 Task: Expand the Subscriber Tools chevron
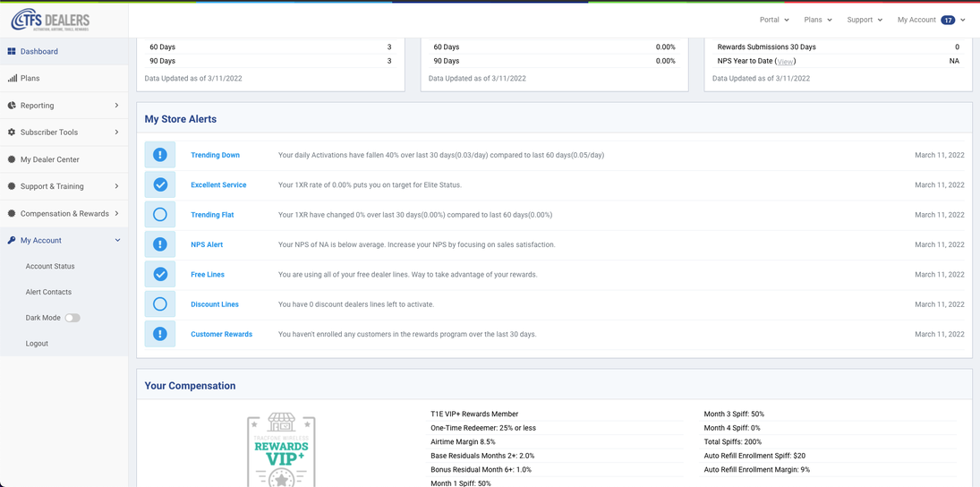(116, 132)
